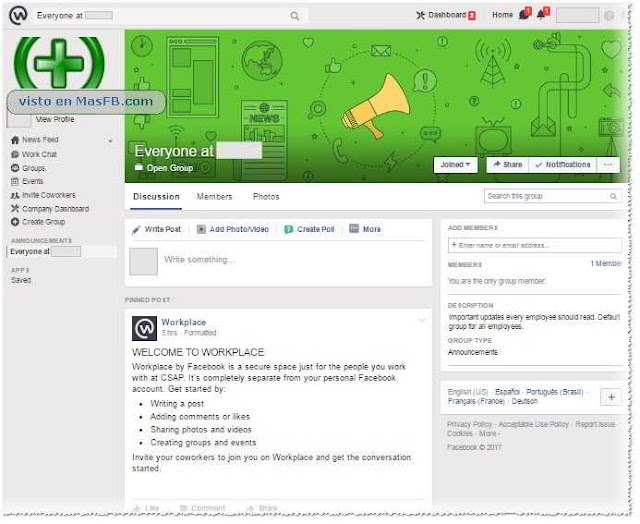Screen dimensions: 640x524
Task: Click the Write Post pencil option
Action: 156,229
